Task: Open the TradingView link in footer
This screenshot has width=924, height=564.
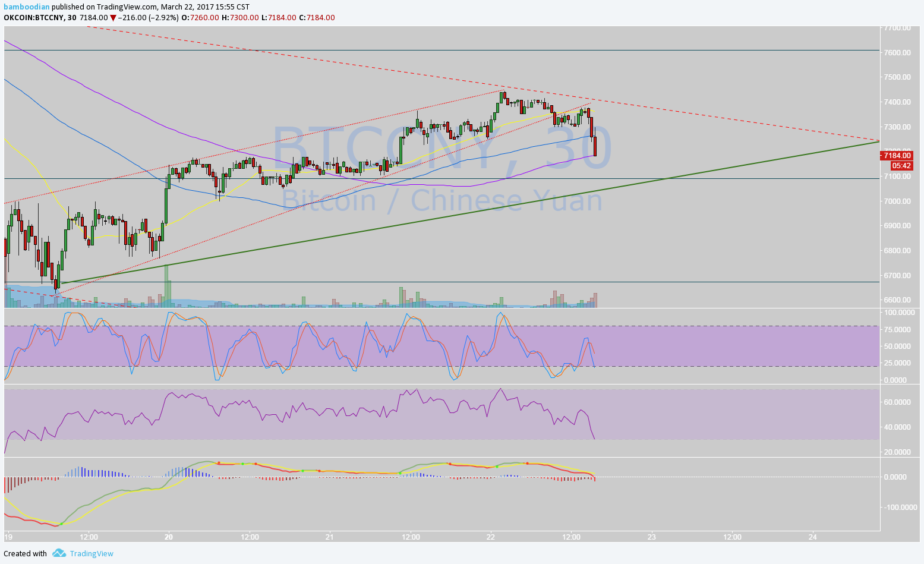Action: pyautogui.click(x=92, y=553)
